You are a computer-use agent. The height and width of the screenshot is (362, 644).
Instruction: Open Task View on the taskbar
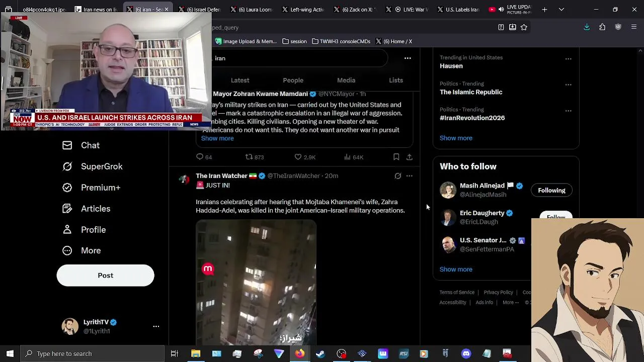(x=175, y=353)
